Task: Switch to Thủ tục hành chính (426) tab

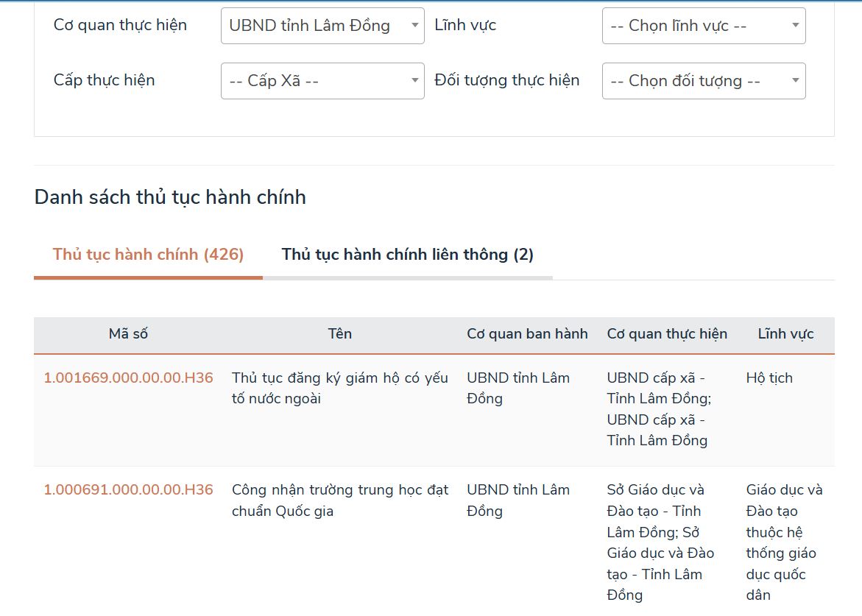Action: (x=148, y=255)
